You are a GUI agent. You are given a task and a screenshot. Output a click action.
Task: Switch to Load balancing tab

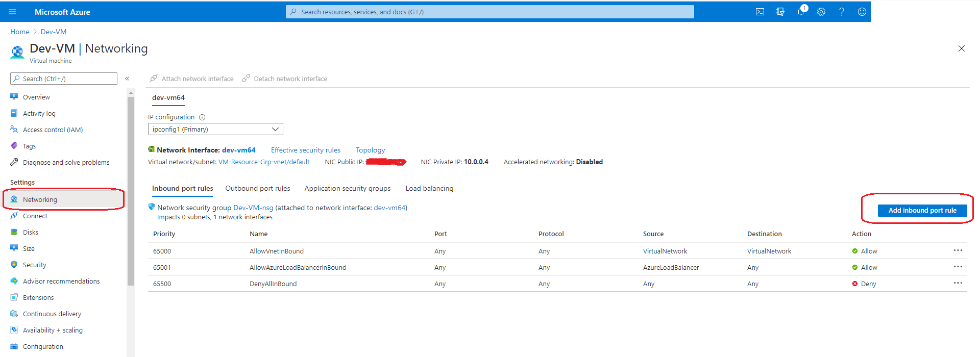click(429, 189)
